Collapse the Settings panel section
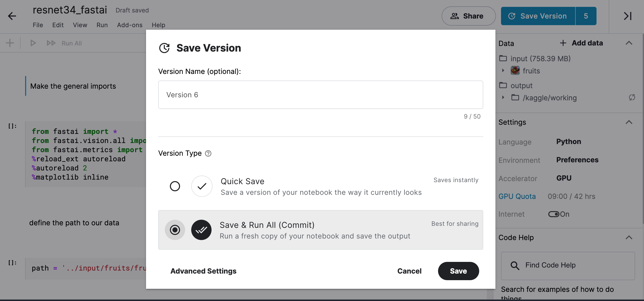The width and height of the screenshot is (644, 301). tap(629, 122)
